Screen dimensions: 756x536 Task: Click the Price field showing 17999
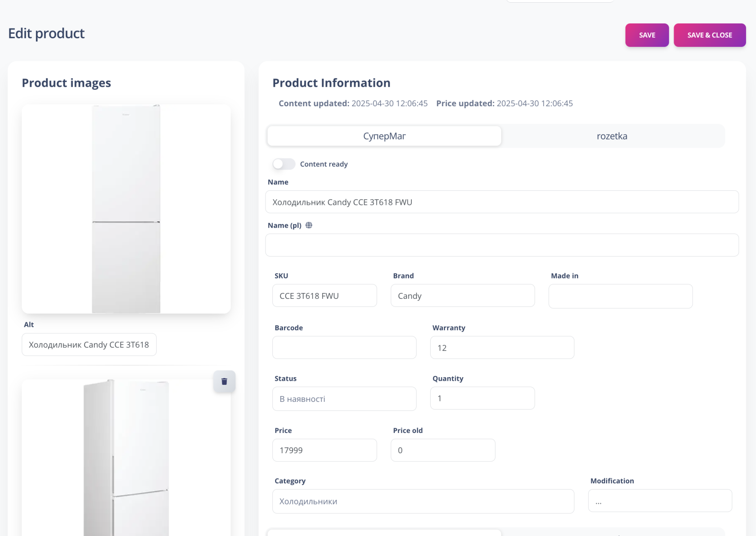tap(324, 450)
